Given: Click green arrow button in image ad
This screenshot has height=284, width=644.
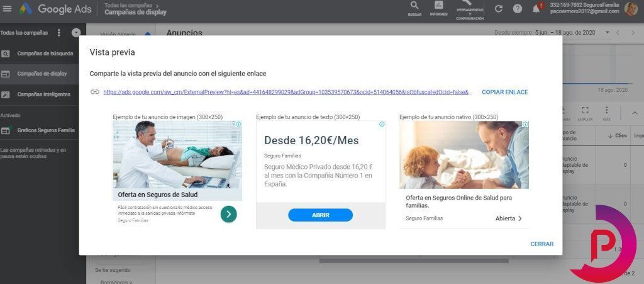Looking at the screenshot, I should point(229,214).
